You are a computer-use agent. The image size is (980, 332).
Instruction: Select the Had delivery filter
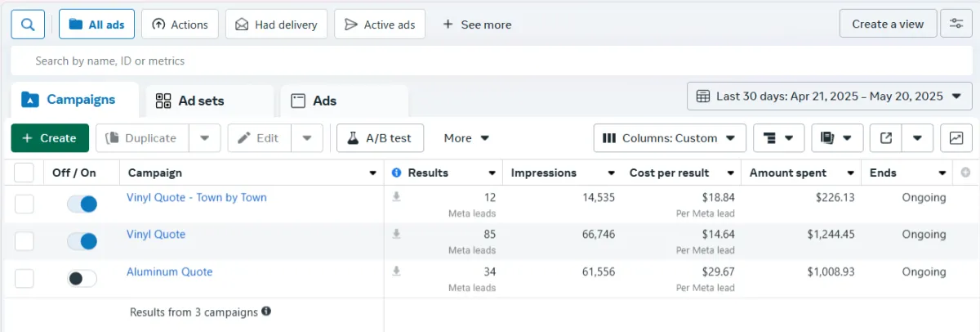tap(276, 25)
